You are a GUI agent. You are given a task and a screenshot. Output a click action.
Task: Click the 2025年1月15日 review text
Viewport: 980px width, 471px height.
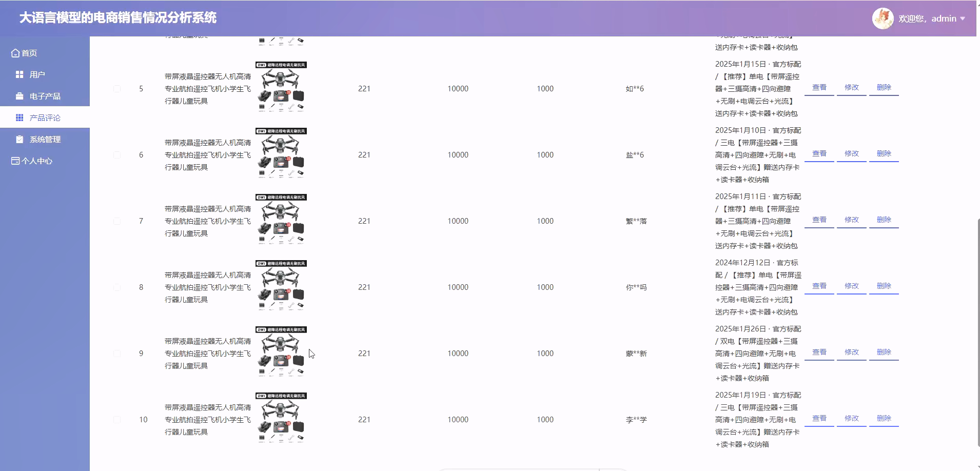[x=758, y=89]
